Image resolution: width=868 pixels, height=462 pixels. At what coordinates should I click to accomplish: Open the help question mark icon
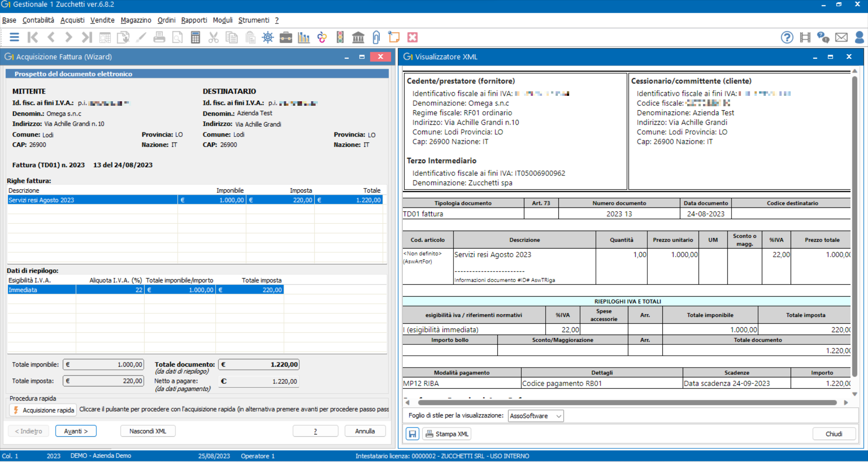point(787,37)
